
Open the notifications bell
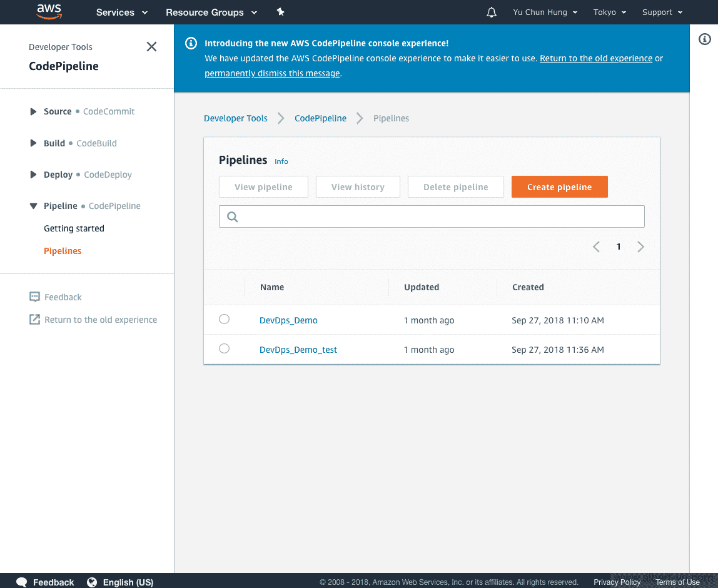click(x=492, y=13)
